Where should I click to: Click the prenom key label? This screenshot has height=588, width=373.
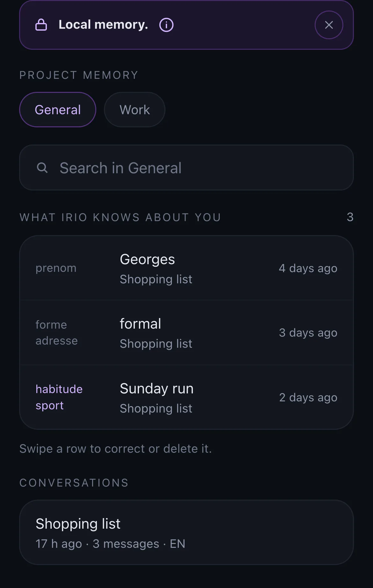pyautogui.click(x=56, y=268)
